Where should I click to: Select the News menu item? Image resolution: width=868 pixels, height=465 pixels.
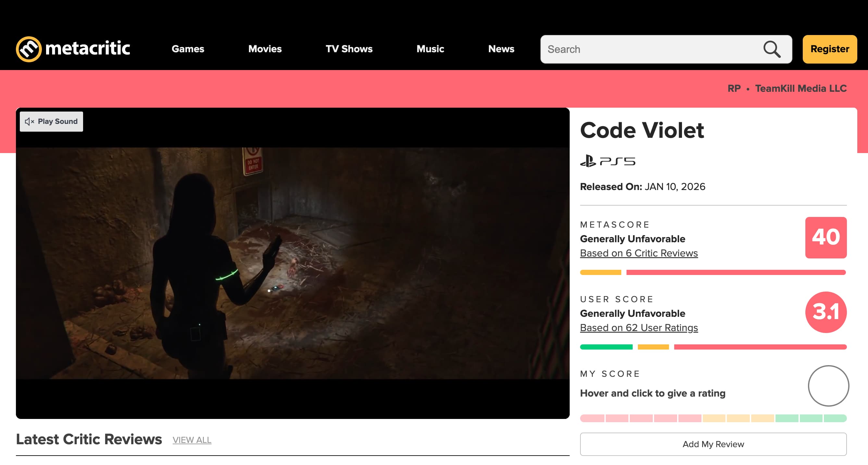tap(501, 49)
